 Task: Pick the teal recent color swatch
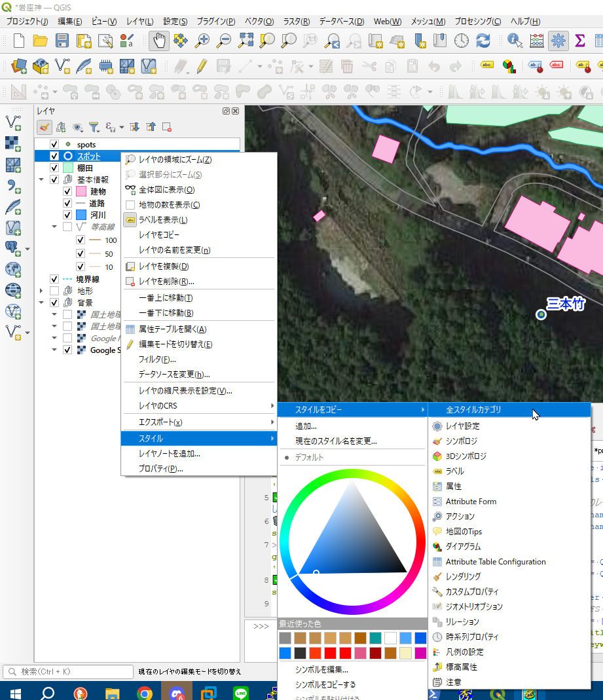(x=375, y=638)
